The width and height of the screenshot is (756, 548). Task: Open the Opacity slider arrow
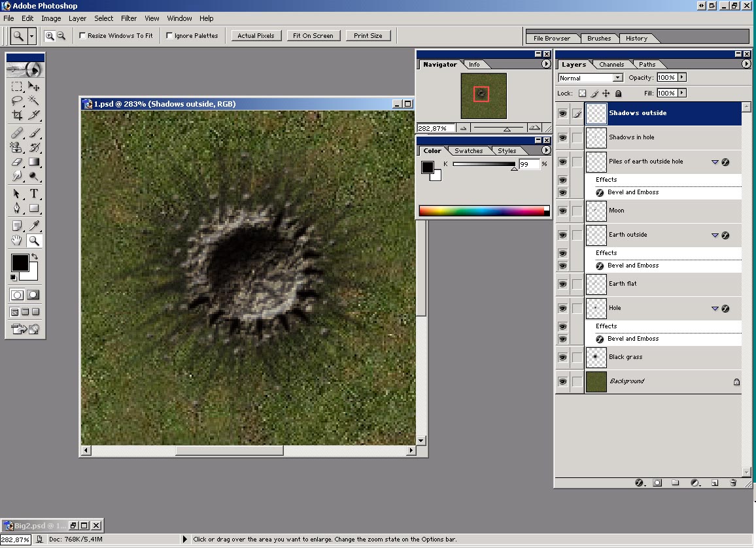[682, 77]
